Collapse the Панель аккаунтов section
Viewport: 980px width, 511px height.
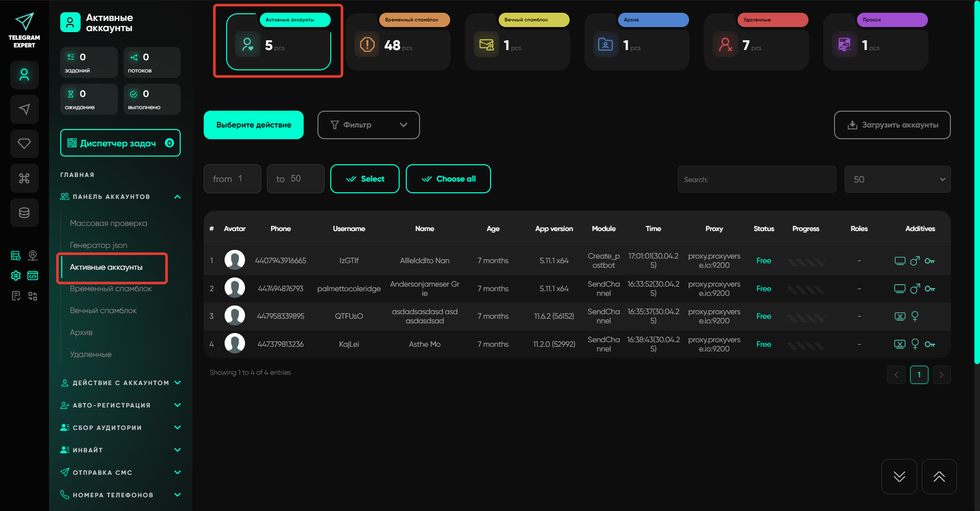(x=177, y=197)
